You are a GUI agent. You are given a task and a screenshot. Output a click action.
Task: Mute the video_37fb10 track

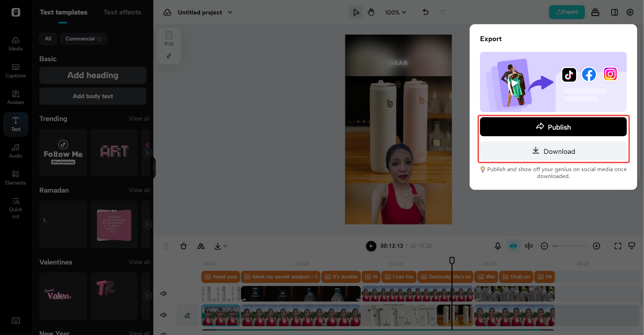pyautogui.click(x=164, y=315)
